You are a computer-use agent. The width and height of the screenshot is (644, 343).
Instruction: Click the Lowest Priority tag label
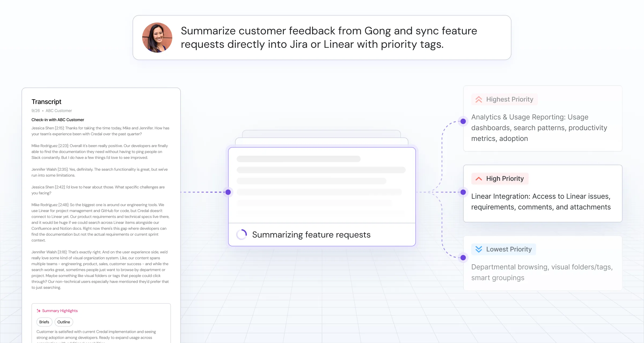[x=509, y=249]
